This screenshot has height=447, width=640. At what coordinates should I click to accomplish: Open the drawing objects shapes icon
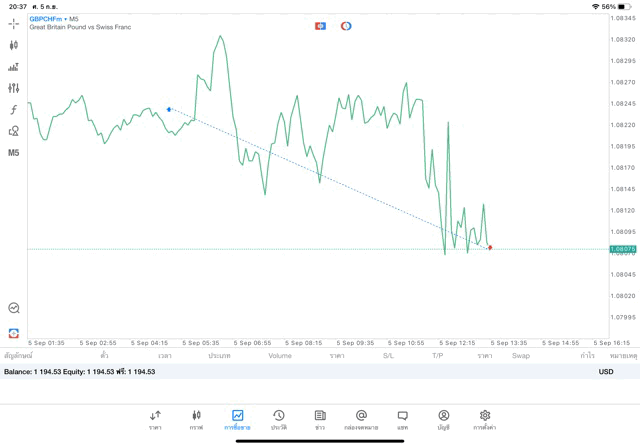pyautogui.click(x=13, y=131)
